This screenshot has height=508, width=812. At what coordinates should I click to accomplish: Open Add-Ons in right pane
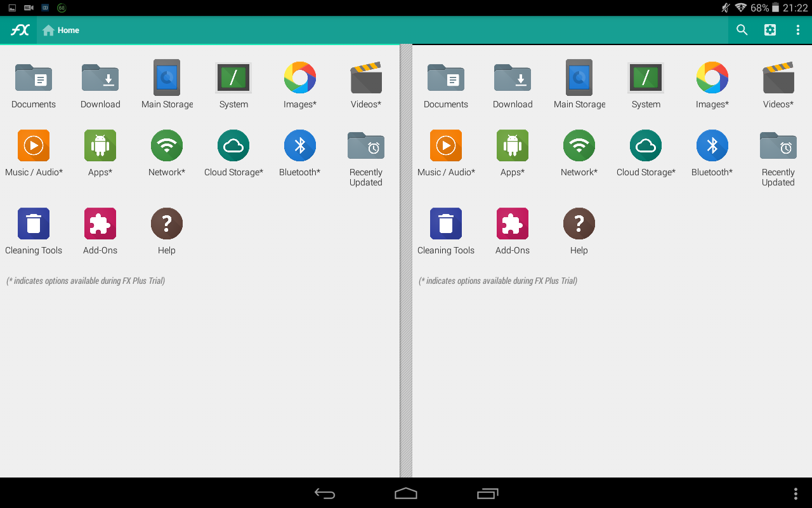(x=513, y=232)
